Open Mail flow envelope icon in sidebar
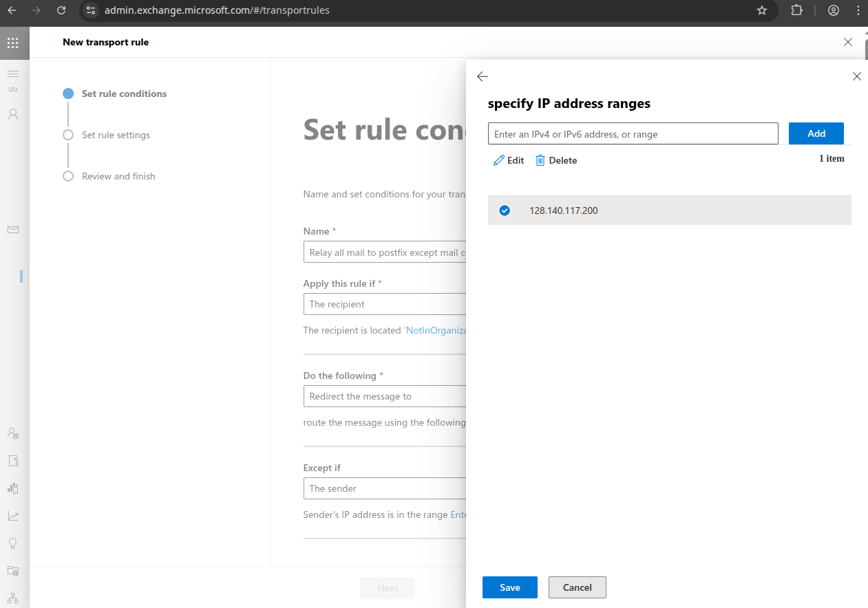Viewport: 868px width, 608px height. (x=12, y=230)
